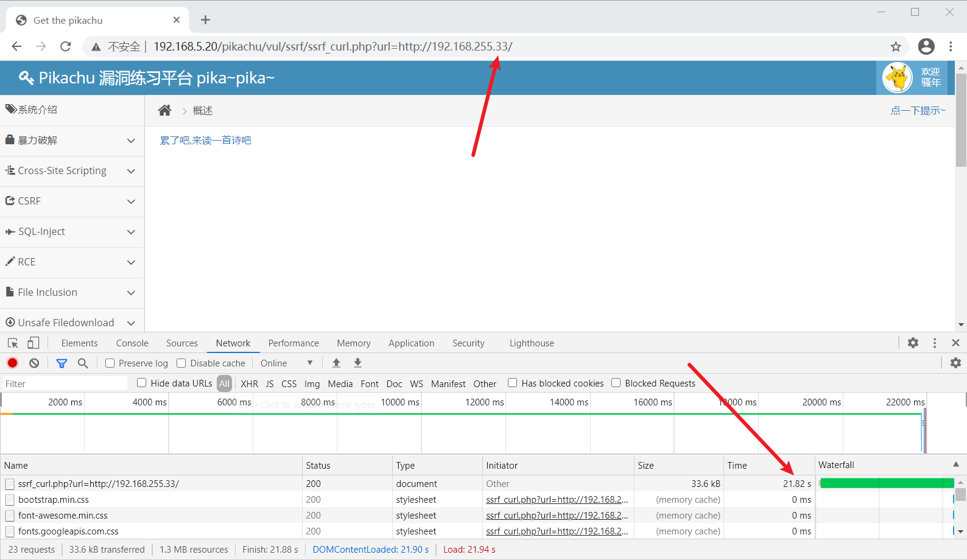967x560 pixels.
Task: Open DevTools more options menu
Action: click(x=935, y=343)
